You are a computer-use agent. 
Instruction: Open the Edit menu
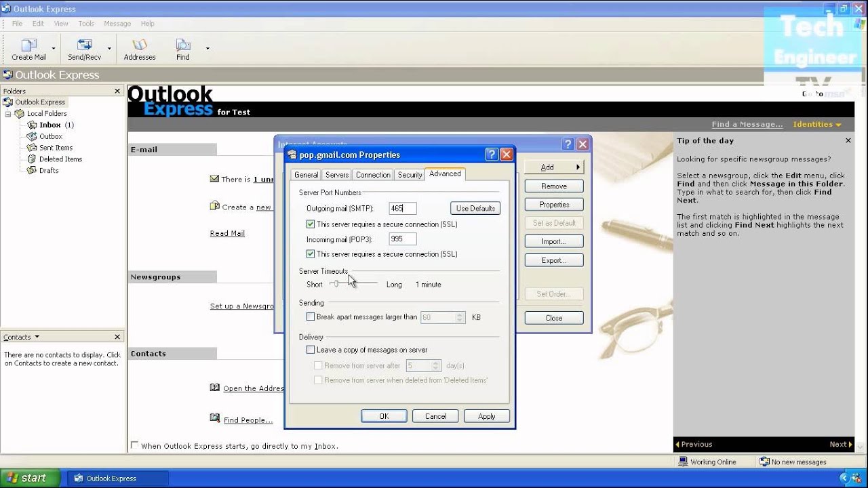tap(38, 23)
